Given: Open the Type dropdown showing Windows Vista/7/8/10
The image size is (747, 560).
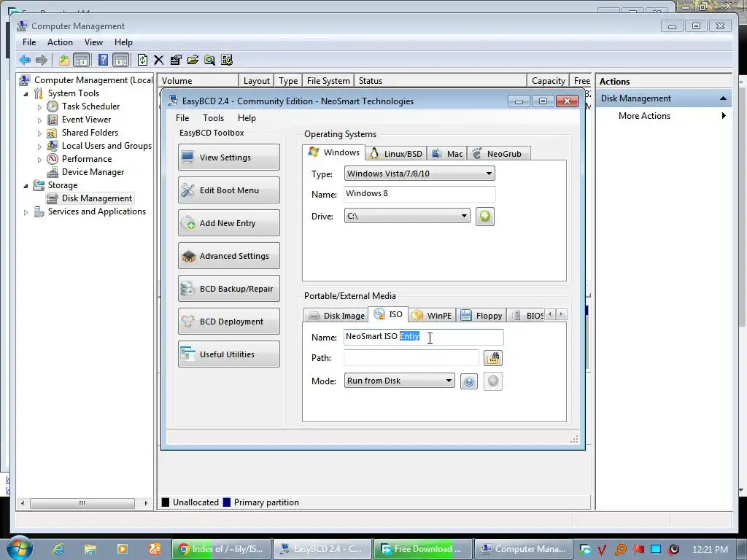Looking at the screenshot, I should [x=419, y=174].
